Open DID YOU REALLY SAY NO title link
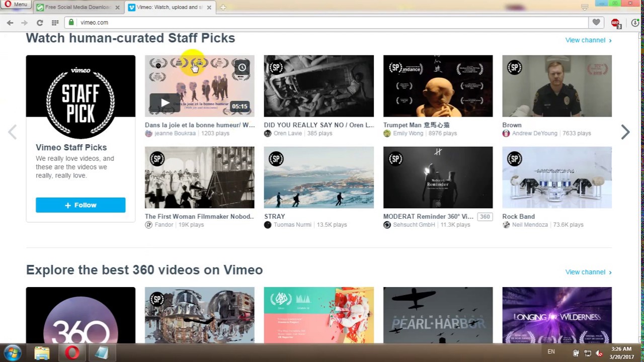This screenshot has width=644, height=362. (x=319, y=125)
